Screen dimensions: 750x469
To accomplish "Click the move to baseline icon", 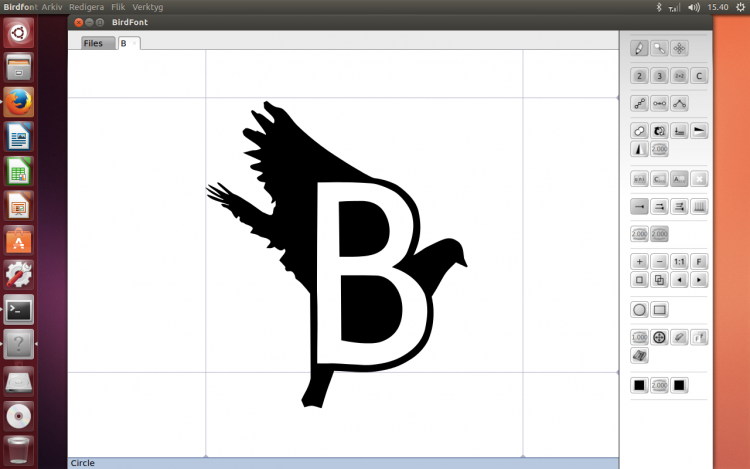I will [x=679, y=131].
